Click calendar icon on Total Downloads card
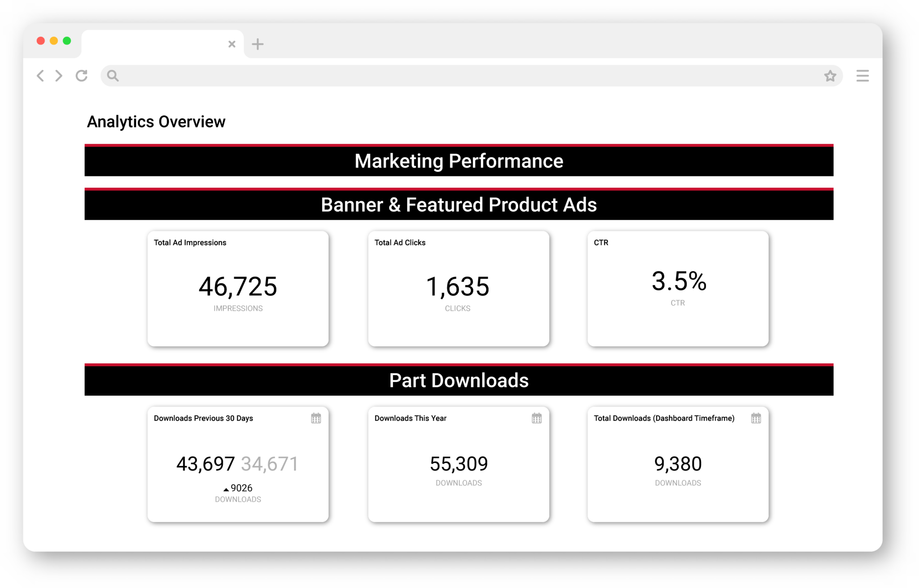Screen dimensions: 919x588 pyautogui.click(x=756, y=418)
